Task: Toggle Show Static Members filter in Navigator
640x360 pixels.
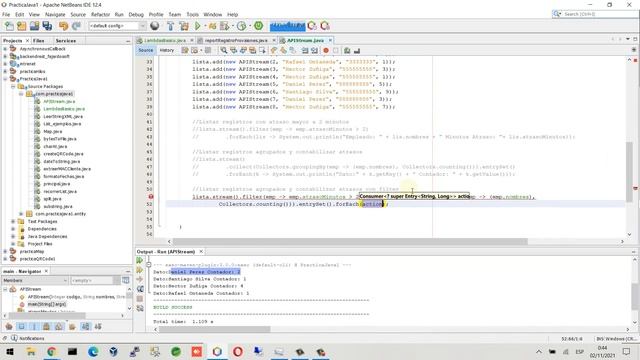Action: [x=34, y=327]
